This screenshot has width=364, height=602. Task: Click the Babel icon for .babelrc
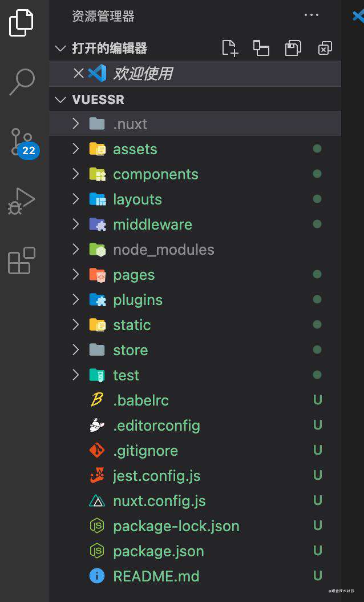[x=97, y=400]
